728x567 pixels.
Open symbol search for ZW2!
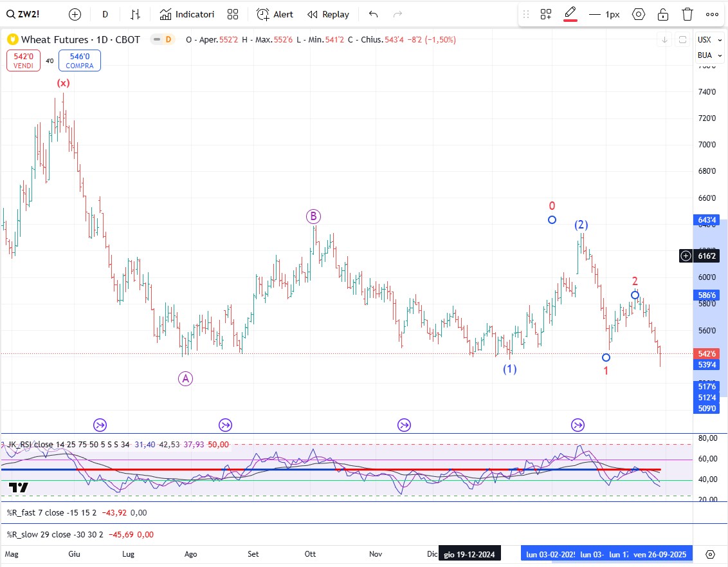23,14
